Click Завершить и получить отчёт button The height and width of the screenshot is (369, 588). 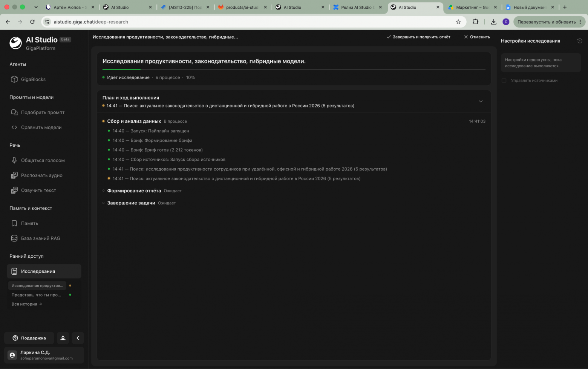click(x=418, y=37)
